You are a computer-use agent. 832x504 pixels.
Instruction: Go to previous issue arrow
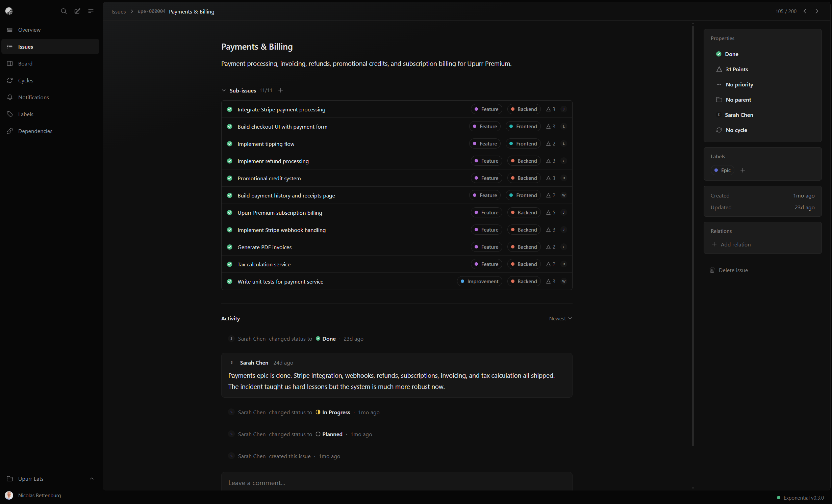[x=805, y=11]
